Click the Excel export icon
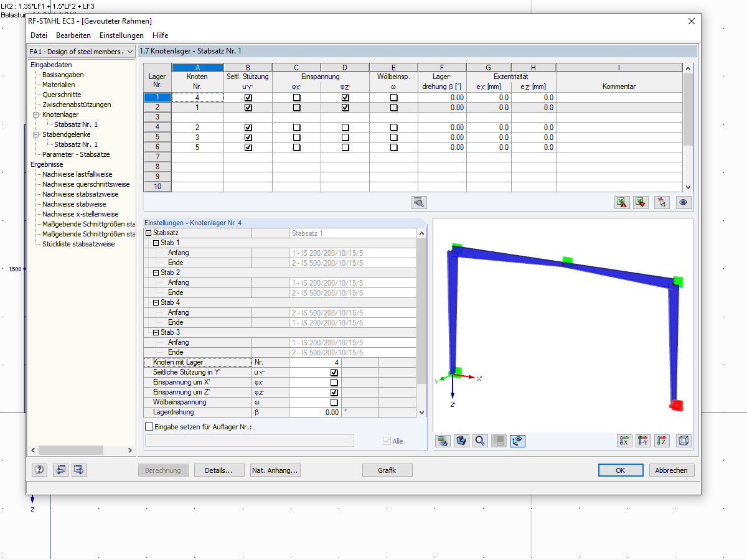Image resolution: width=747 pixels, height=560 pixels. pos(621,202)
